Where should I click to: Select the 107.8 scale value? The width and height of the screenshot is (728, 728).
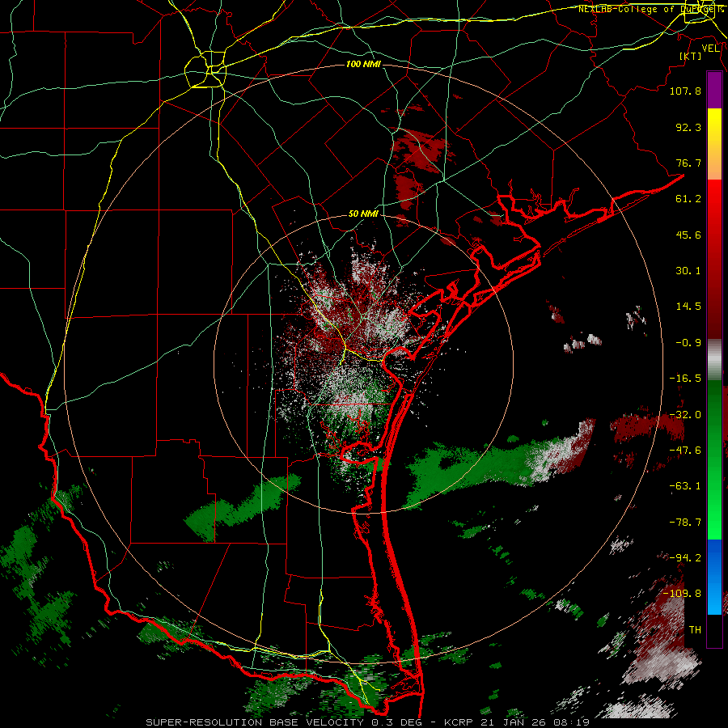click(685, 91)
